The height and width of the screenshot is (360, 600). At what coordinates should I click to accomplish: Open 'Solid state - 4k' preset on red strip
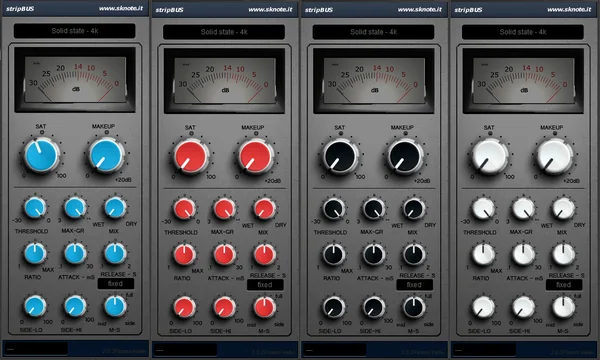224,32
